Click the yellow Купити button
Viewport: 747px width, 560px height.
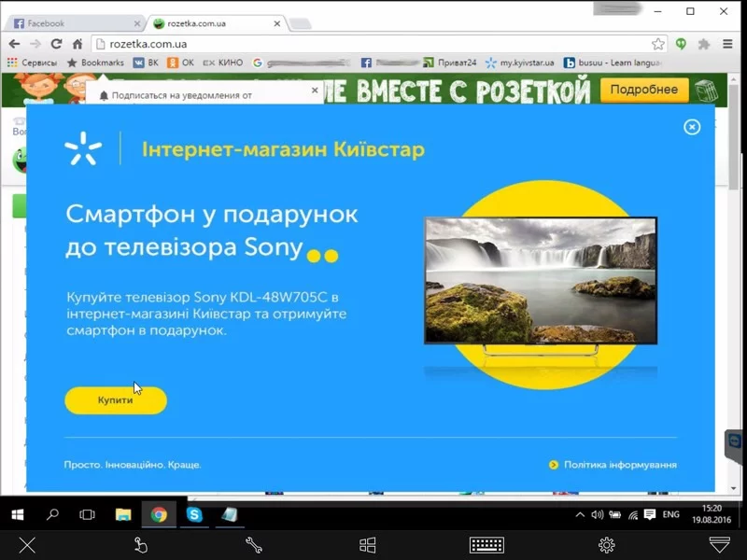click(x=116, y=400)
